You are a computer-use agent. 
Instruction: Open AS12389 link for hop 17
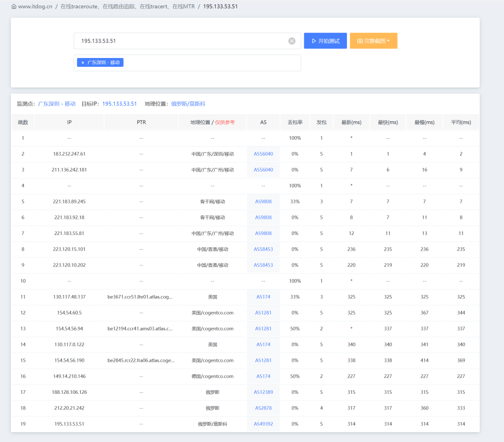point(263,392)
